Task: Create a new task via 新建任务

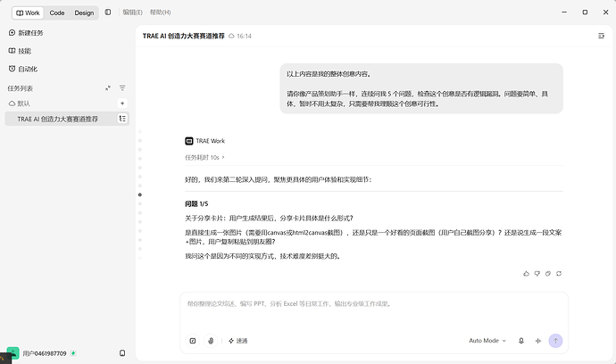Action: [x=26, y=33]
